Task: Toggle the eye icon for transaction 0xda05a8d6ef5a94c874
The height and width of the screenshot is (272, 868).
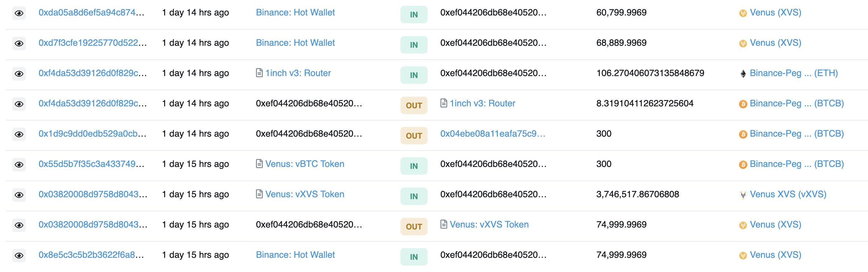Action: point(19,13)
